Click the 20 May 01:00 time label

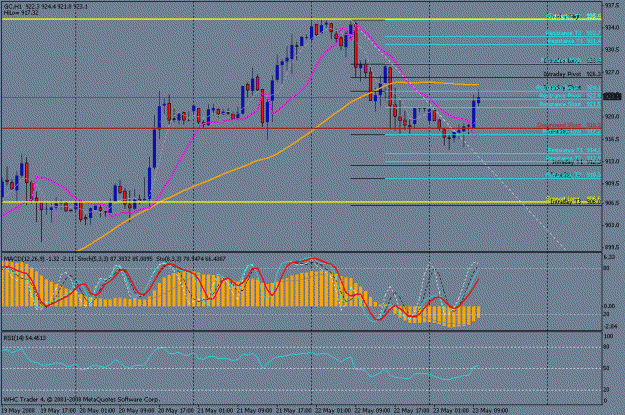point(97,411)
